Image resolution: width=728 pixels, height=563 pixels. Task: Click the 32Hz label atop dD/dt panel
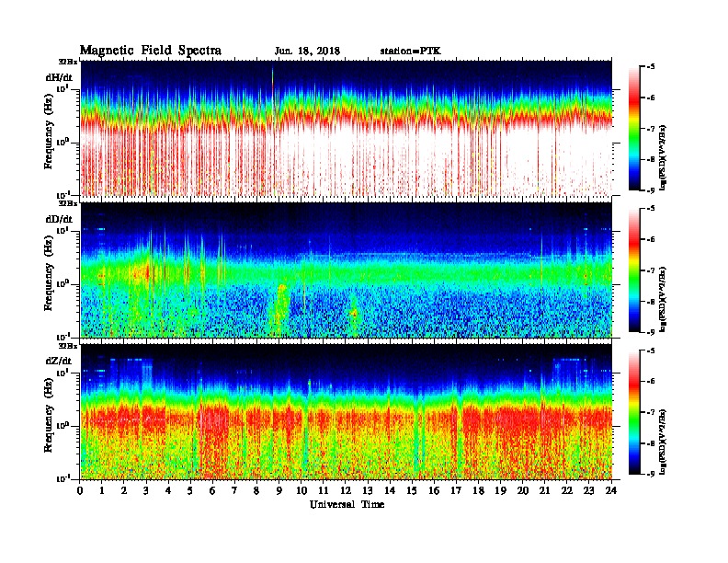pos(68,203)
